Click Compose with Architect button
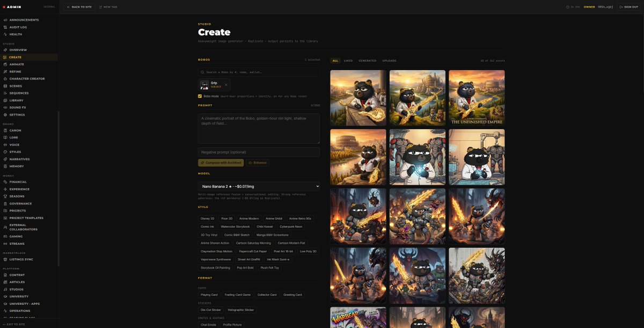This screenshot has width=644, height=328. point(221,163)
